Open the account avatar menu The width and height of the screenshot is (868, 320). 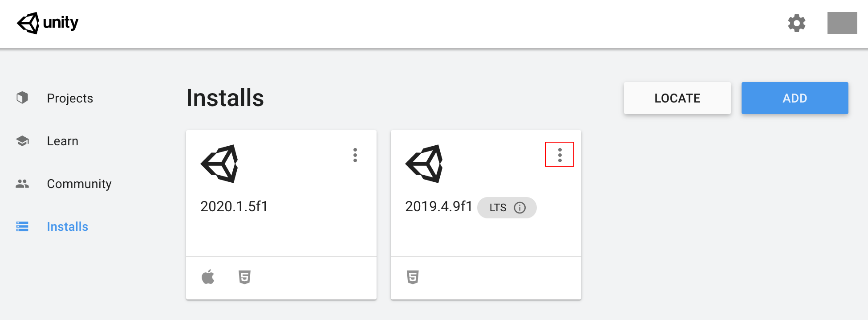click(x=842, y=23)
